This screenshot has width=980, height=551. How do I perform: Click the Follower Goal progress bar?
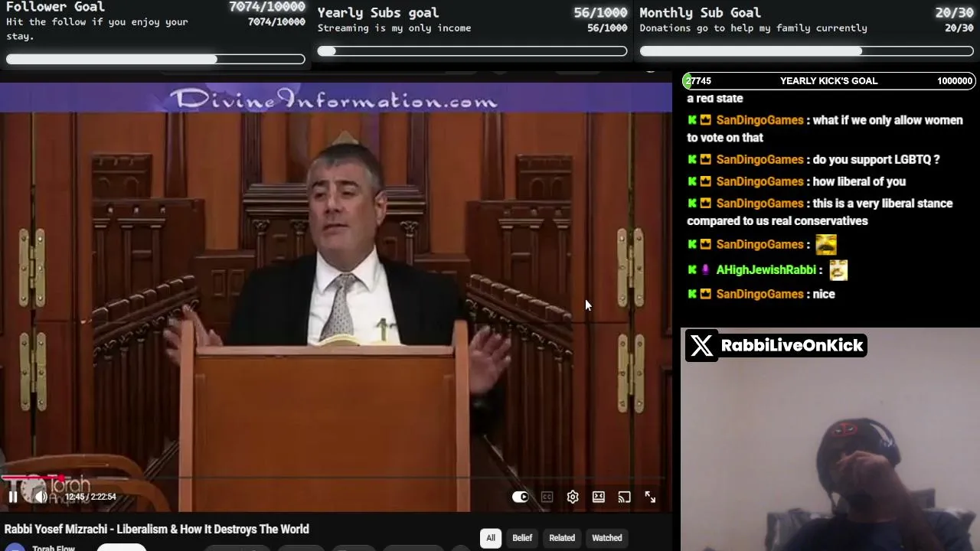click(155, 59)
